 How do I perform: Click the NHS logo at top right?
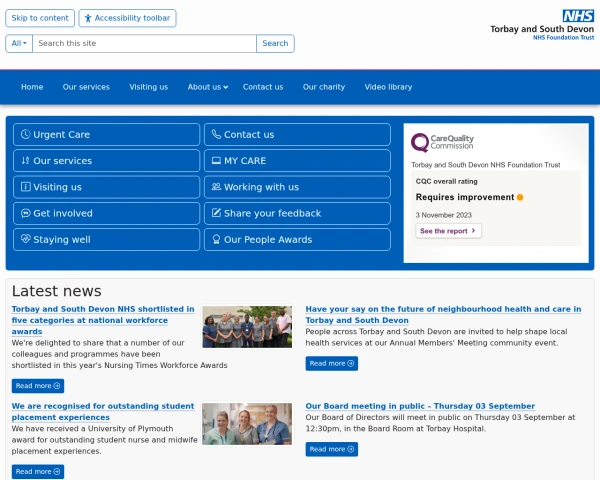click(578, 16)
